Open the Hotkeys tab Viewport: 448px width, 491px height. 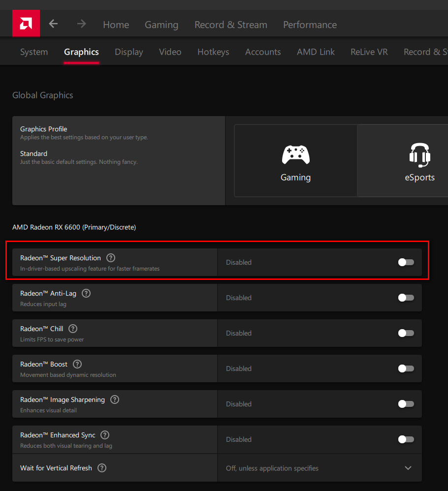213,52
